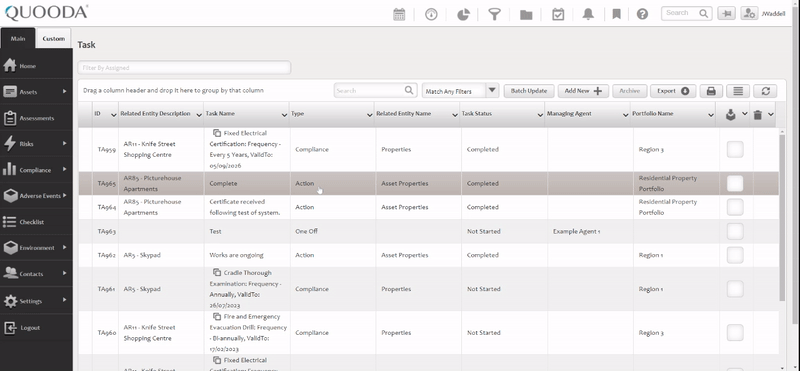Tick the checkbox for task TA964

point(735,207)
